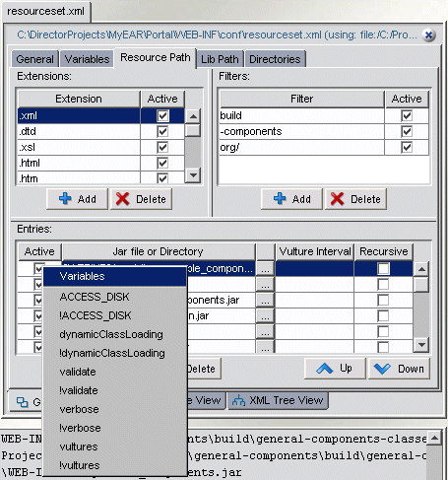Toggle Active checkbox for .html extension
The image size is (448, 480).
tap(162, 163)
